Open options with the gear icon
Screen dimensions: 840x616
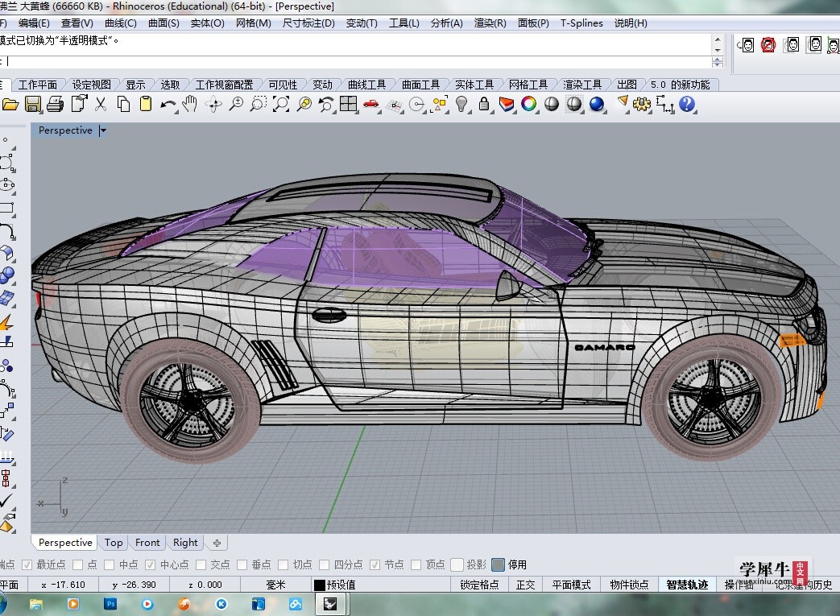coord(641,104)
